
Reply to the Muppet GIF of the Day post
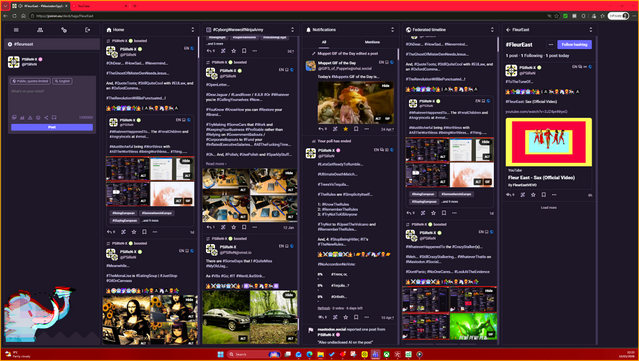point(322,129)
